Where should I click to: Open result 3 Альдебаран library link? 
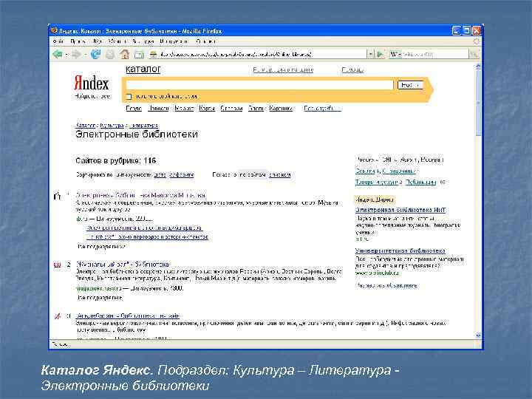[x=128, y=316]
